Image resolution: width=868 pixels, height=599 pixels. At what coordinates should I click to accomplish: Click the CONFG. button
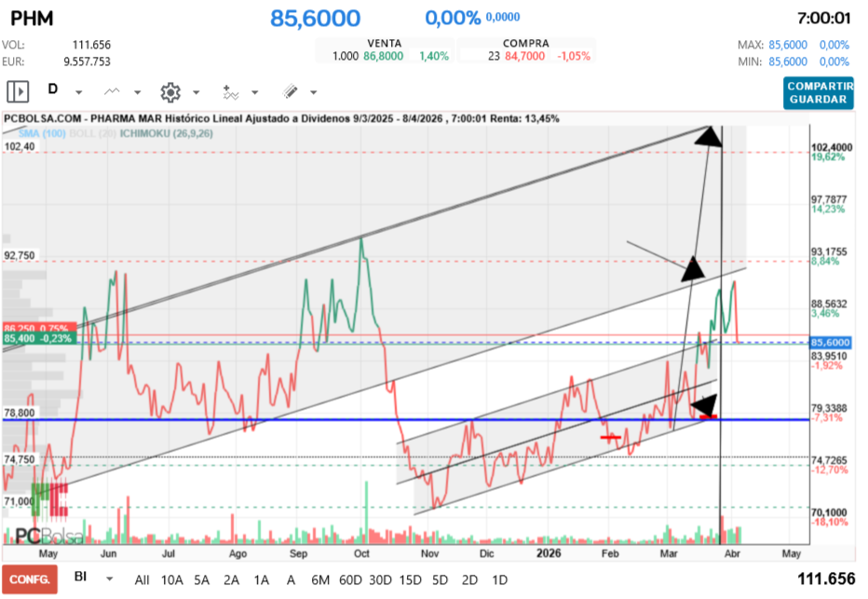pyautogui.click(x=30, y=579)
